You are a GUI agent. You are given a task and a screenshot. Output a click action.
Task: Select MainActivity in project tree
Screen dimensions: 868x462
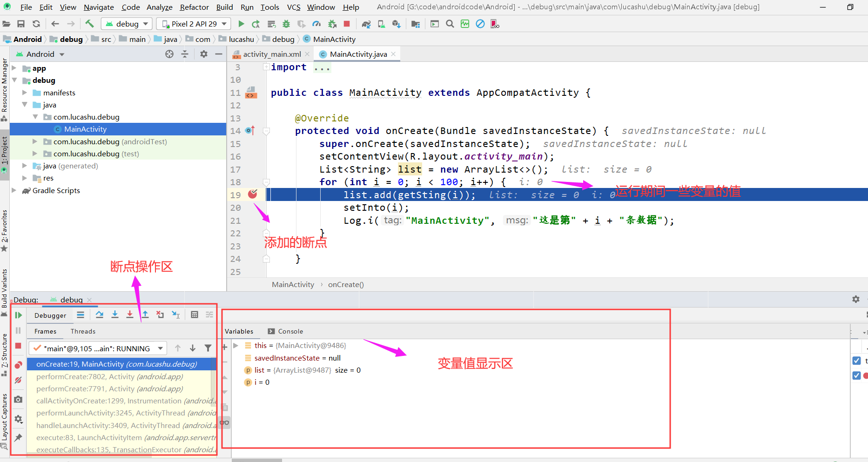point(118,129)
